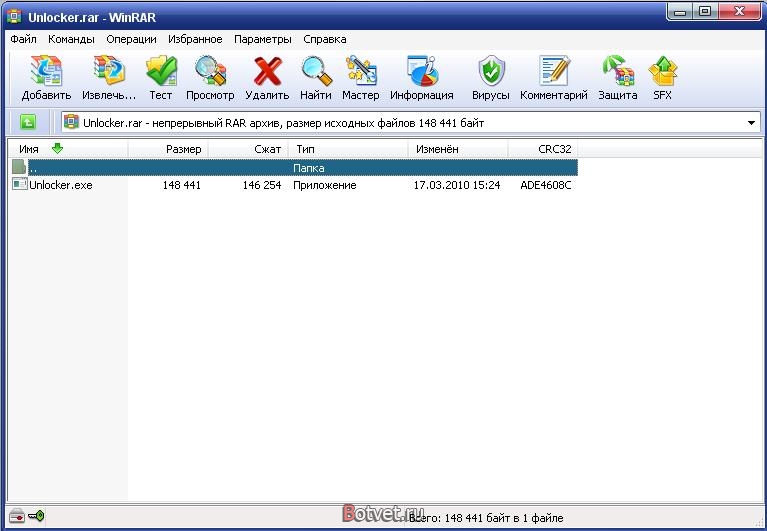Open the Избранное menu

(195, 39)
